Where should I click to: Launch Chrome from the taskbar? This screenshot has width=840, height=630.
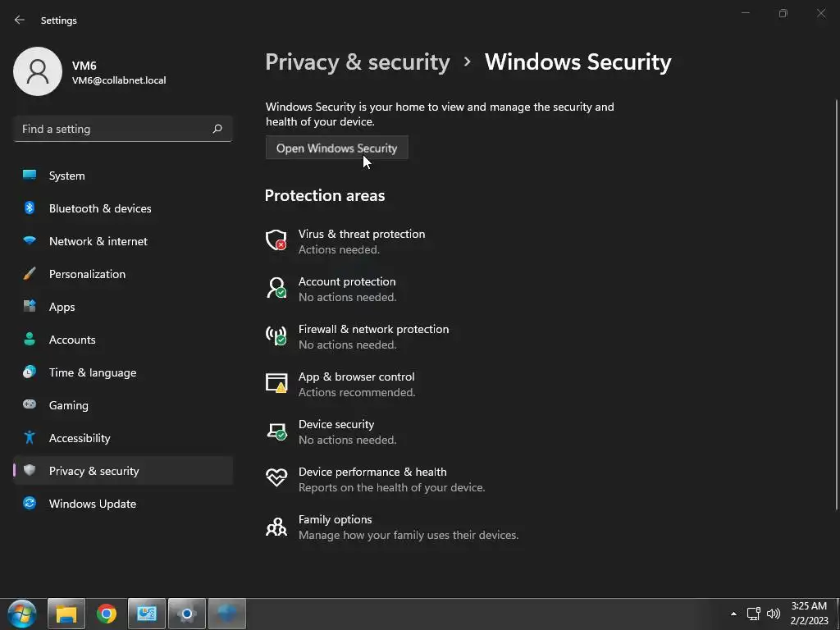107,614
